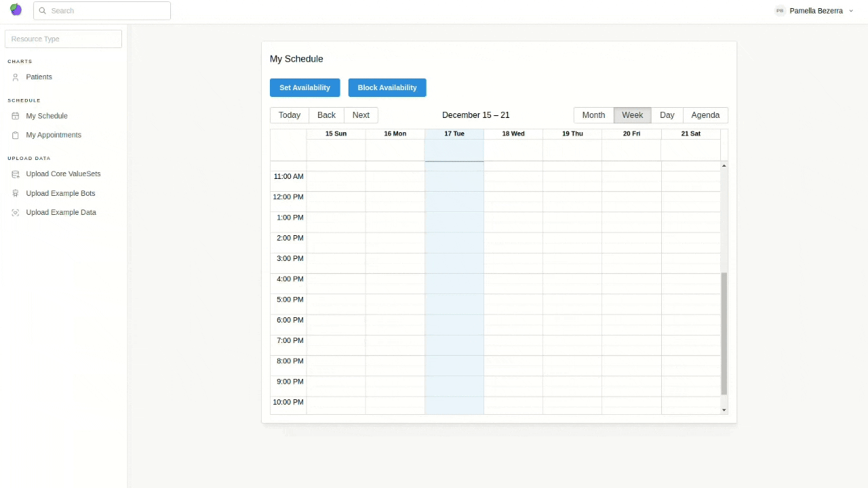This screenshot has width=868, height=488.
Task: Switch to Day view
Action: 667,115
